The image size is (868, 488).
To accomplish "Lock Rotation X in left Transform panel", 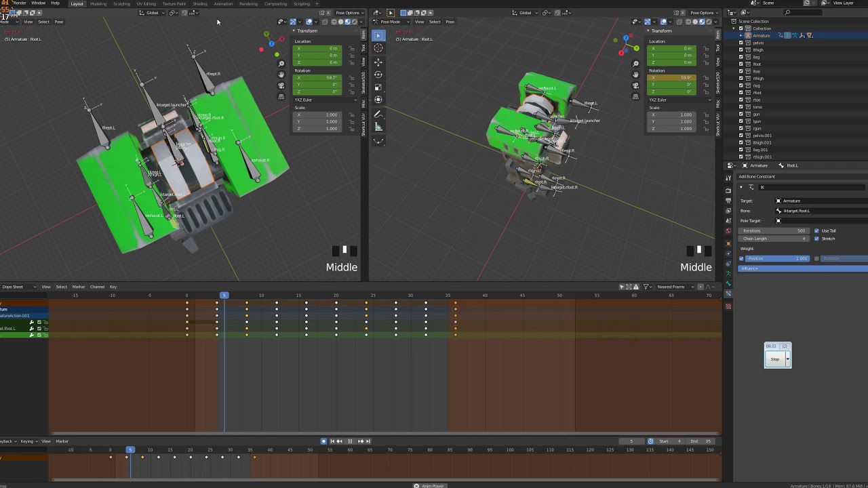I will click(351, 77).
